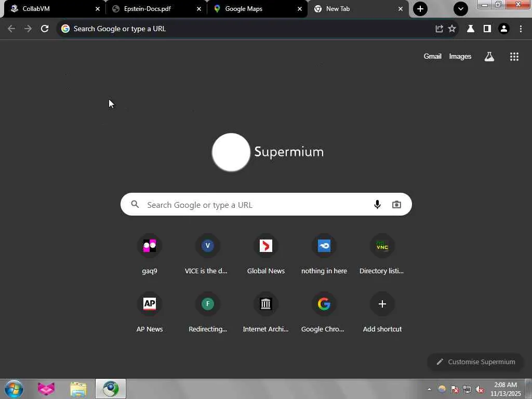Open the Directory listing shortcut
The width and height of the screenshot is (532, 399).
tap(382, 255)
